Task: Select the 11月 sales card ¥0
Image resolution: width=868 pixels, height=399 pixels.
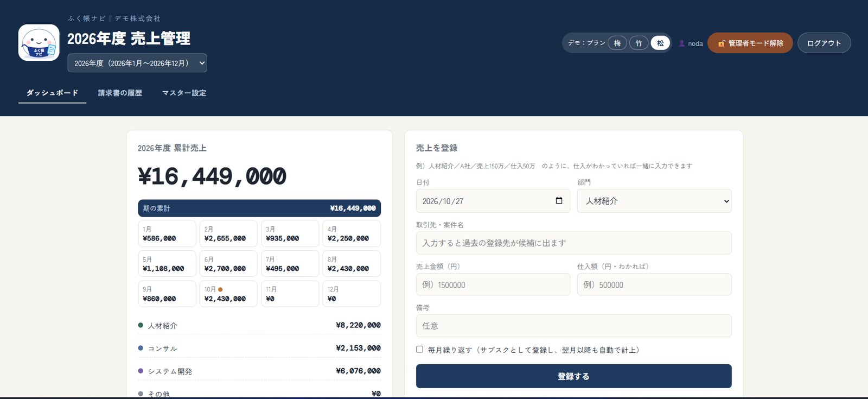Action: [x=290, y=294]
